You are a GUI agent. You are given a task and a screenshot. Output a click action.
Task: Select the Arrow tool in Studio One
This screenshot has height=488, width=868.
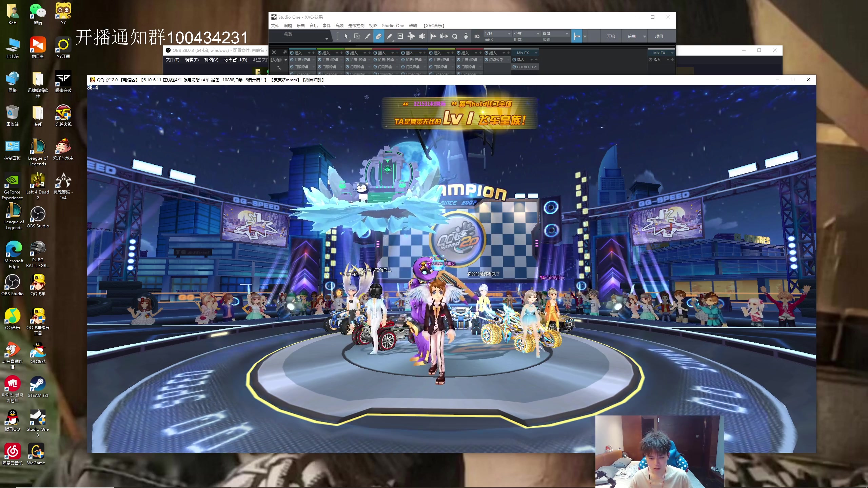click(346, 36)
